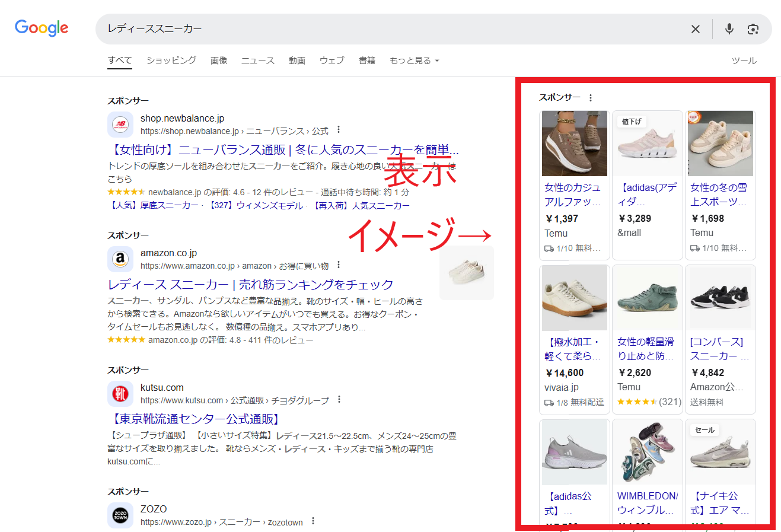The image size is (781, 532).
Task: Open the WIMBLEDON multi-color sneakers image
Action: pyautogui.click(x=648, y=452)
